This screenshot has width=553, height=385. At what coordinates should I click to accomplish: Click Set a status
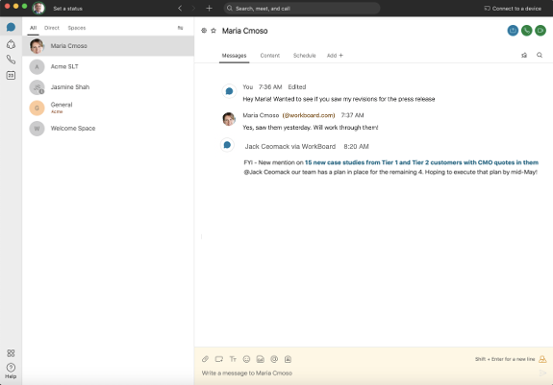pos(68,8)
